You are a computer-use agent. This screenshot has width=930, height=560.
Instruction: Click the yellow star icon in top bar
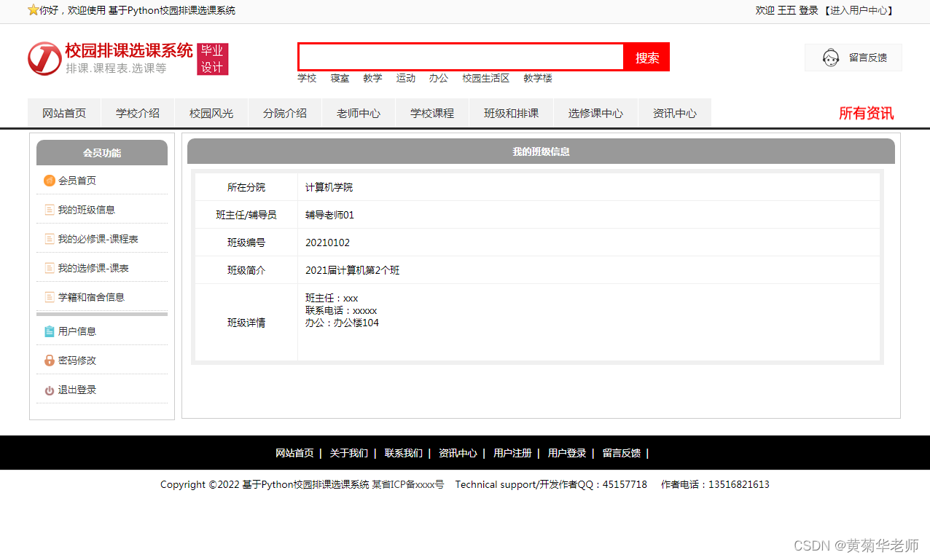click(x=31, y=10)
